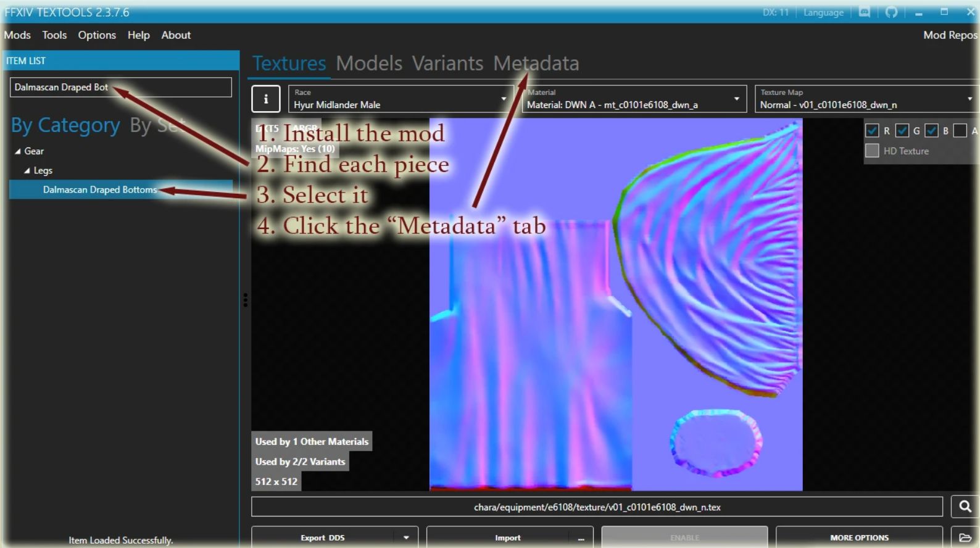Open the Mod Repos link

pos(950,35)
